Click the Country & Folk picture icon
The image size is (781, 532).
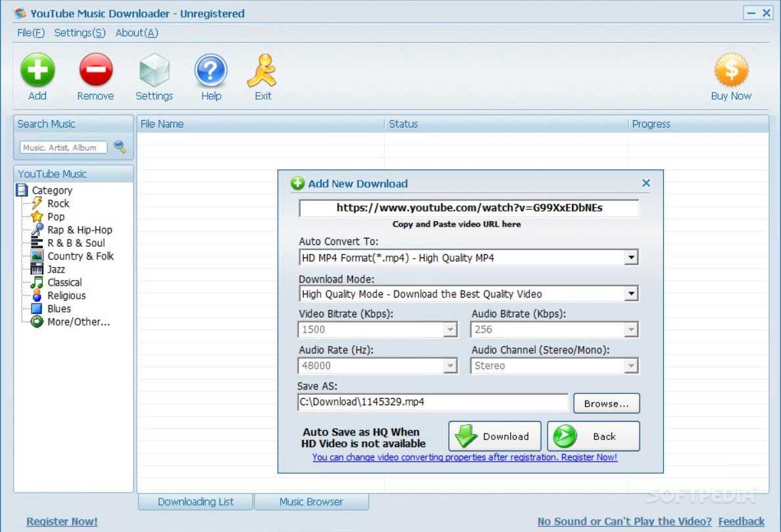click(37, 255)
